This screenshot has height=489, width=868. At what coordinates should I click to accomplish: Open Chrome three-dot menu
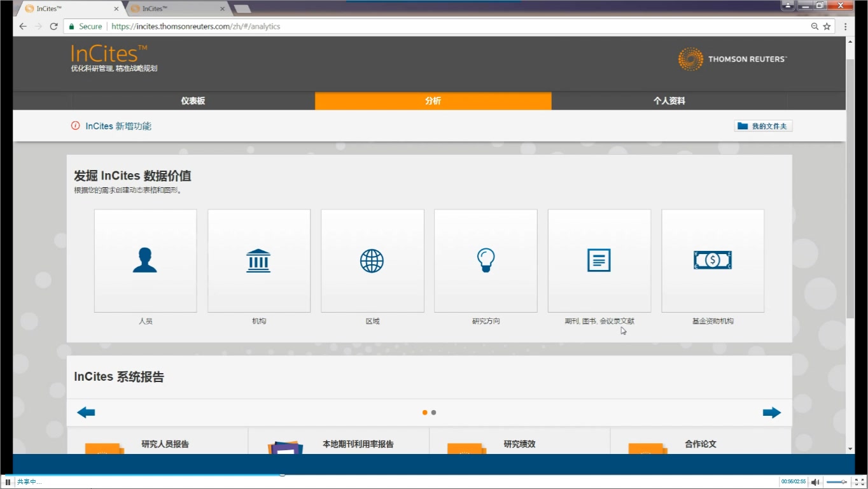846,27
